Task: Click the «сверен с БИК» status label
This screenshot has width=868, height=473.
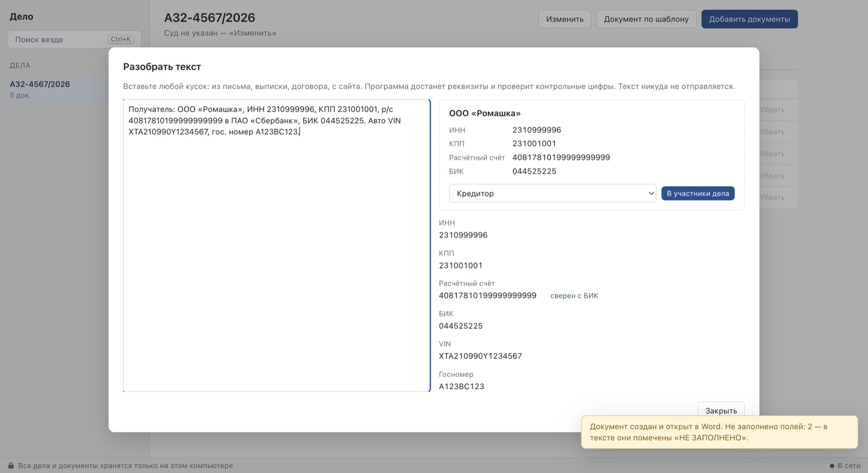Action: point(574,296)
